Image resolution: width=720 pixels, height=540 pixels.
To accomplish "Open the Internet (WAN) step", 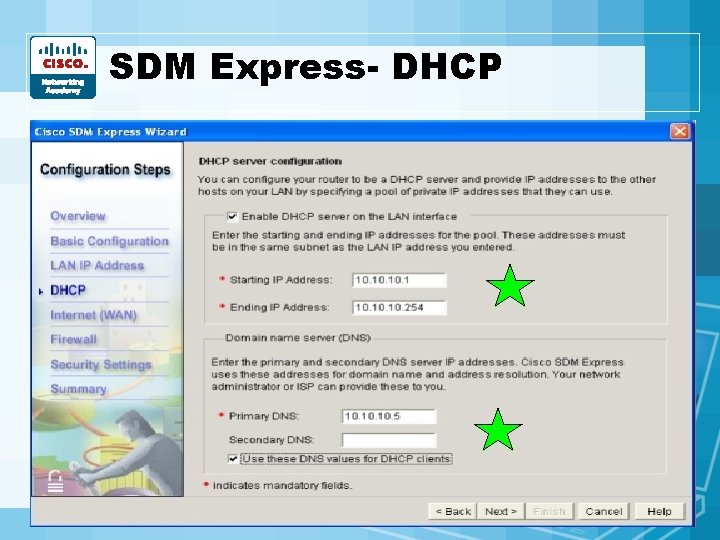I will (x=93, y=315).
